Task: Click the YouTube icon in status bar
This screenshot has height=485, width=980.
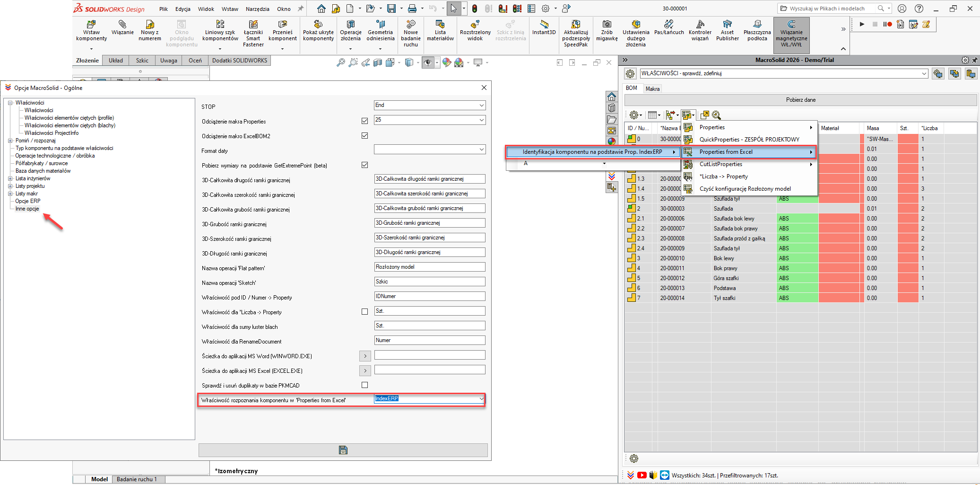Action: pyautogui.click(x=642, y=475)
